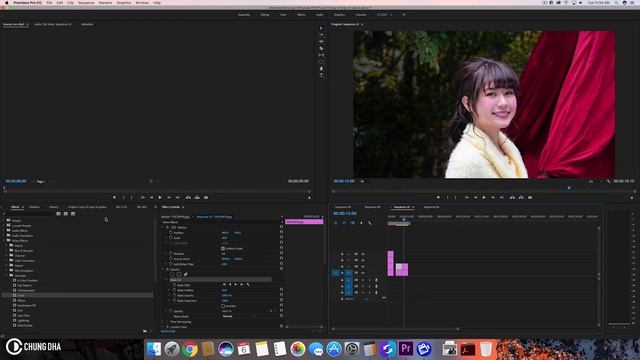The image size is (640, 360).
Task: Toggle Linked Selection in timeline
Action: click(x=353, y=223)
